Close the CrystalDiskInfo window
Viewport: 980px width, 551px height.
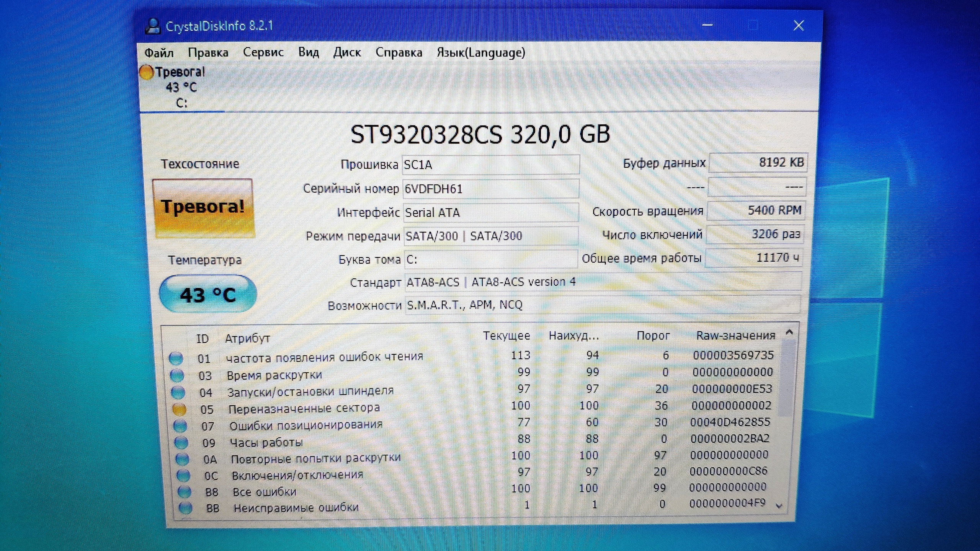pyautogui.click(x=799, y=26)
